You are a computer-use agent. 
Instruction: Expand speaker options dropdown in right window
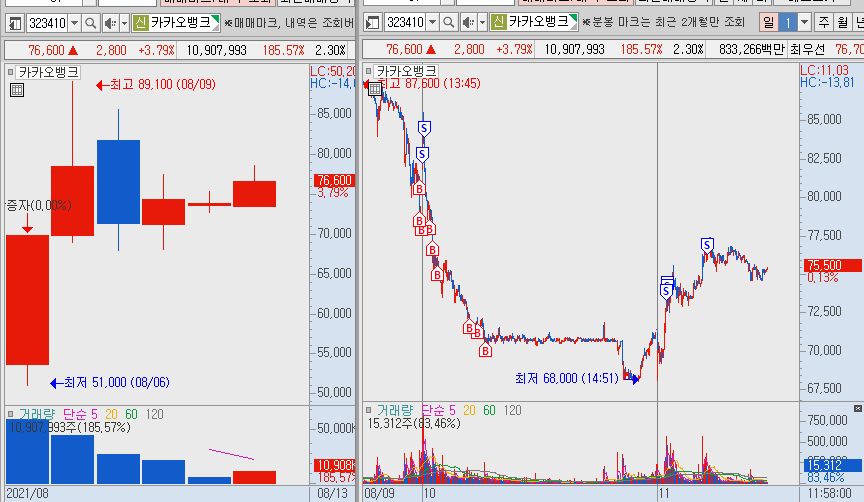(x=482, y=23)
